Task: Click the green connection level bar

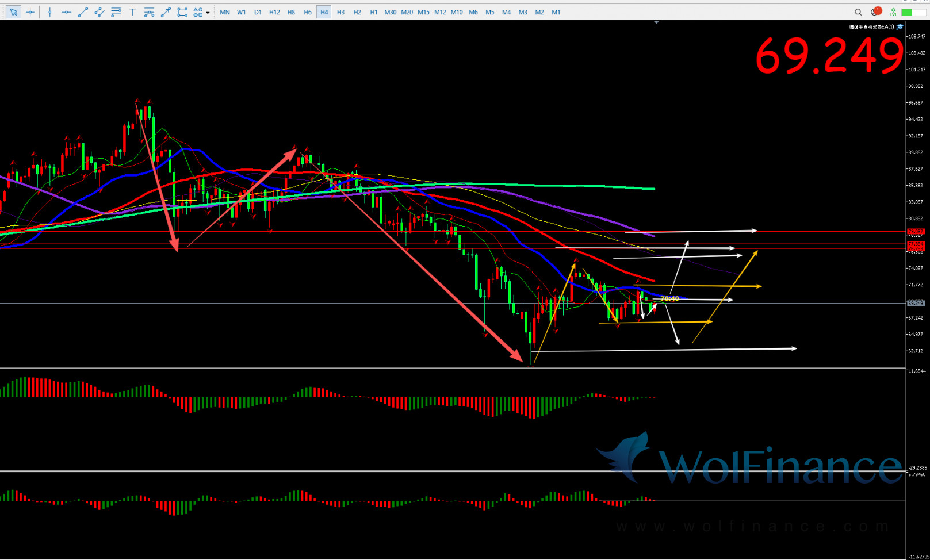Action: [x=913, y=12]
